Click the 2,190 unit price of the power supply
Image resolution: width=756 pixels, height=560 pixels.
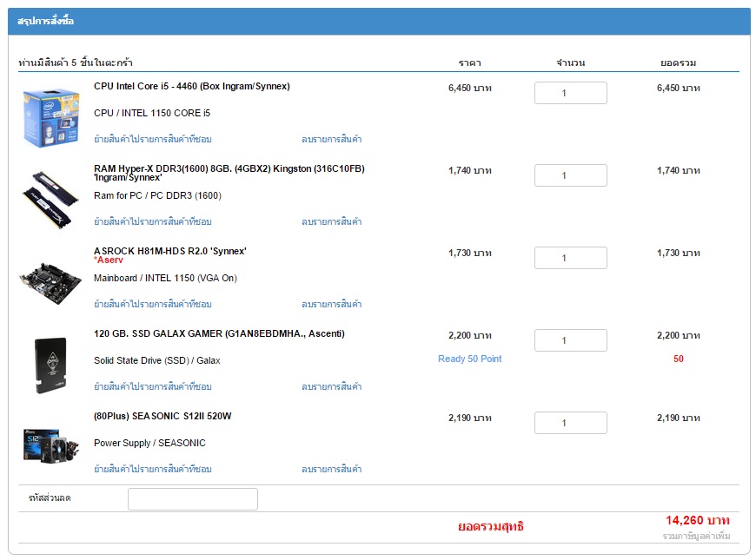[x=470, y=418]
